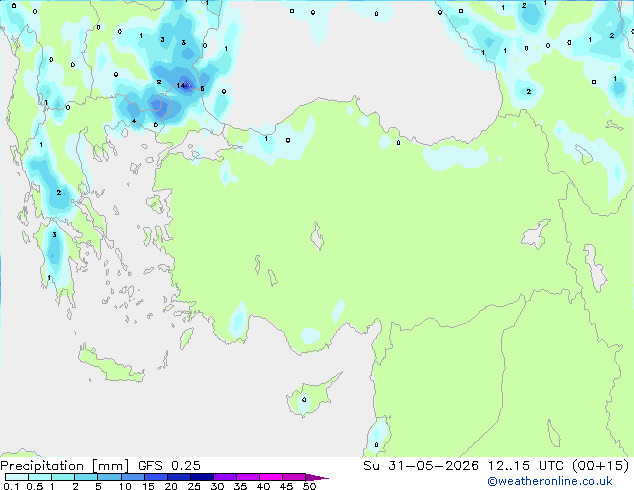Select the 35–40 mm legend color swatch
Viewport: 634px width, 490px height.
click(248, 477)
